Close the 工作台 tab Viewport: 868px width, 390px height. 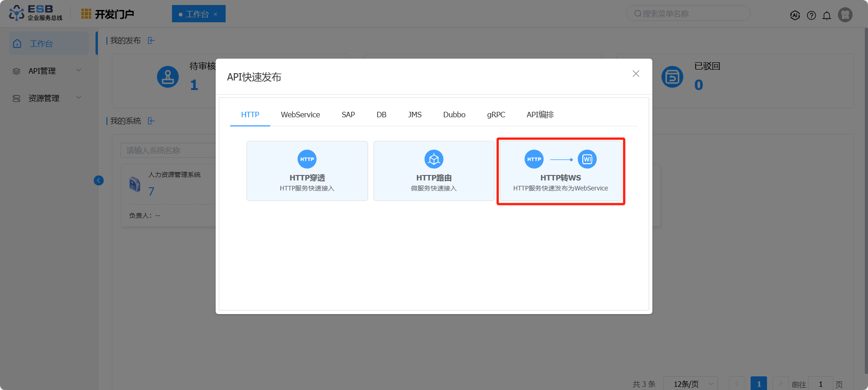pos(216,15)
